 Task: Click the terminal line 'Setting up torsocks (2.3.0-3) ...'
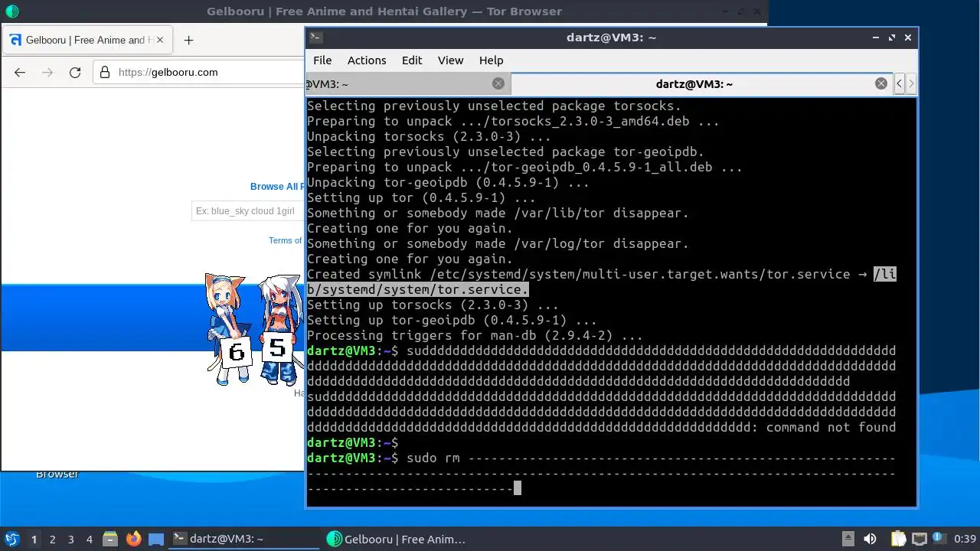[x=433, y=305]
